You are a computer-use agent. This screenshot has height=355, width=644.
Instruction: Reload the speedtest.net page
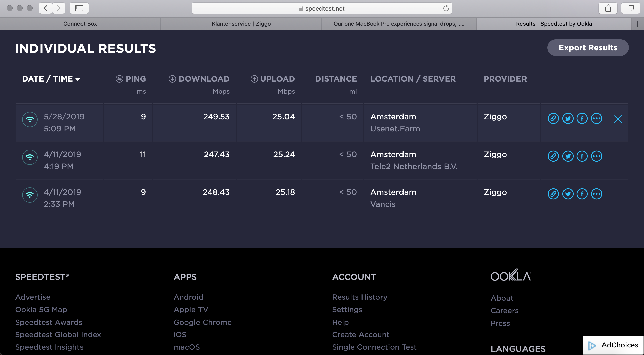point(446,8)
